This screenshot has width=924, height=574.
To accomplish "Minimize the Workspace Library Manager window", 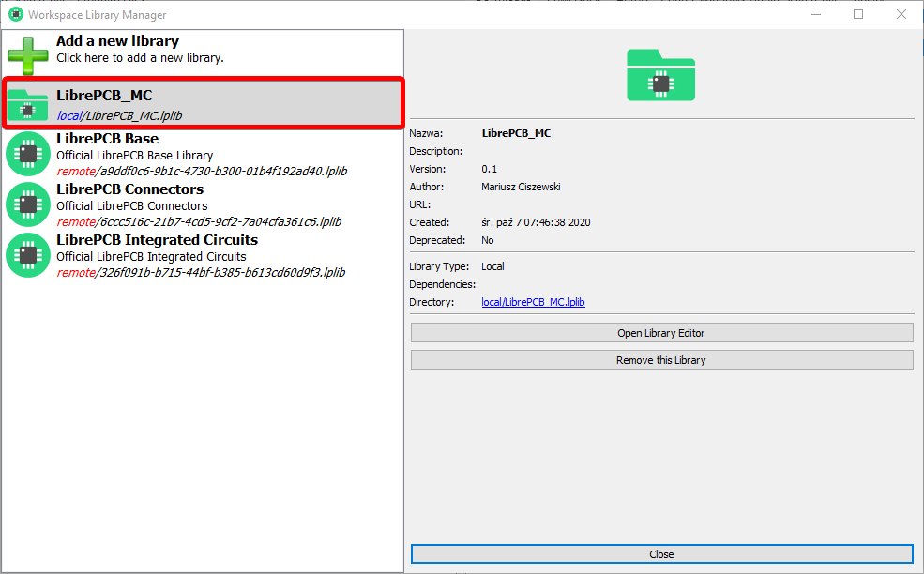I will (816, 14).
